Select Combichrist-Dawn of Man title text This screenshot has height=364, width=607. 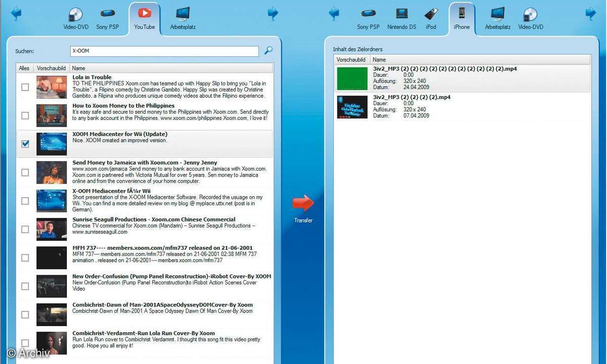point(162,305)
